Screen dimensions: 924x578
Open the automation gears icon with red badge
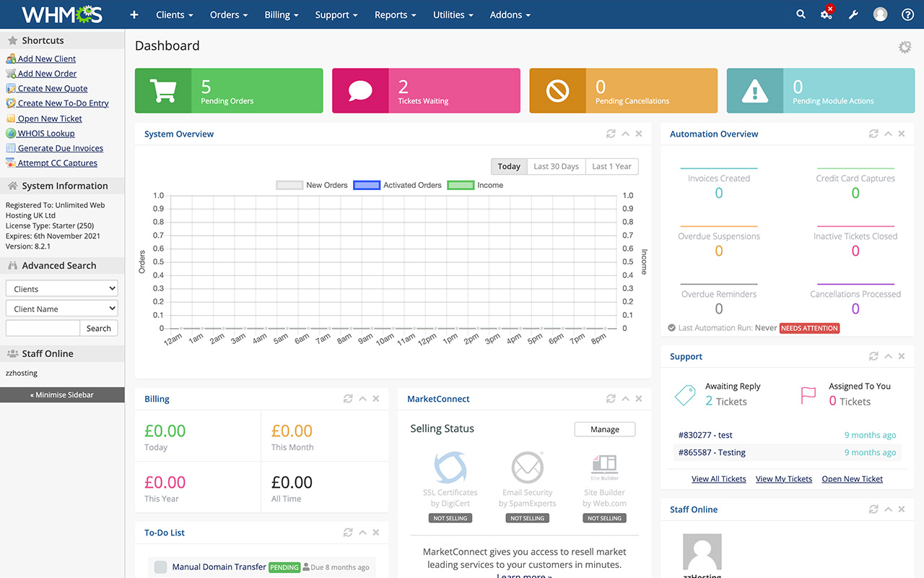(x=827, y=14)
